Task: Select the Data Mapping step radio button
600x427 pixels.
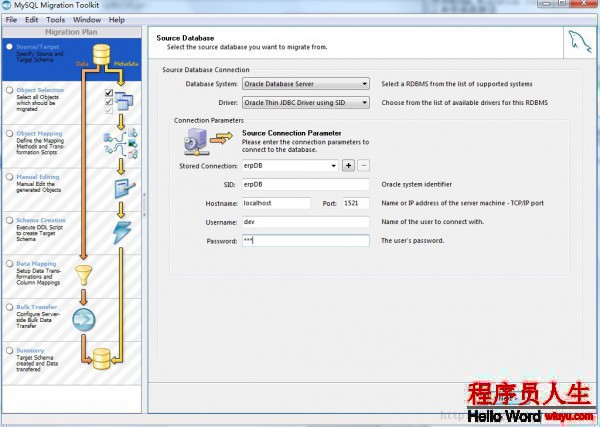Action: (x=10, y=264)
